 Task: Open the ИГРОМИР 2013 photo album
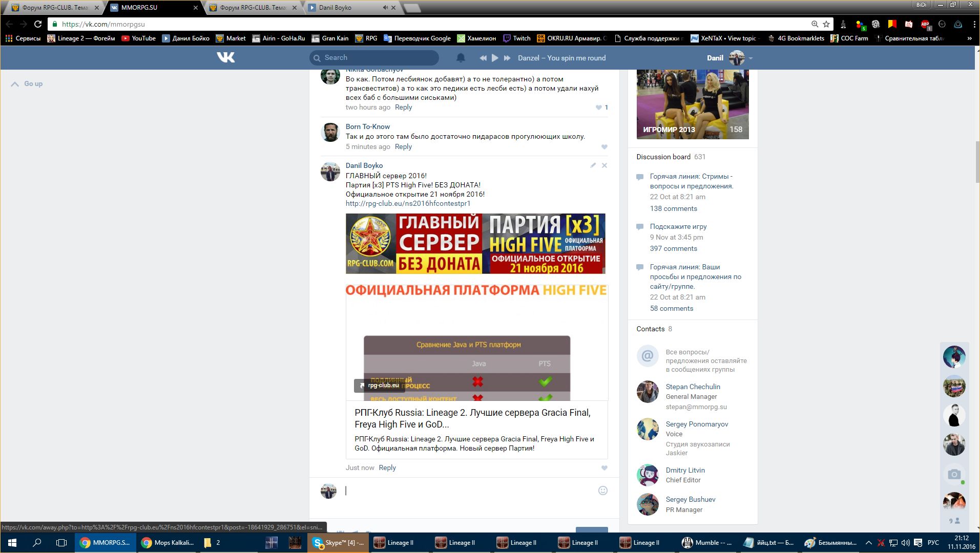[693, 104]
